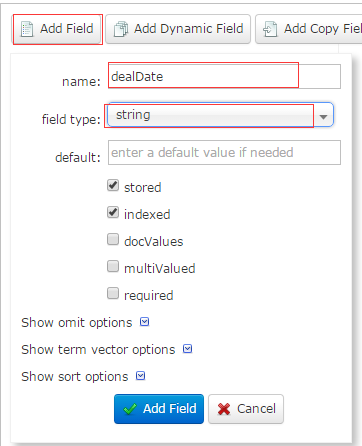Cancel the add field dialog
This screenshot has height=446, width=362.
(x=246, y=409)
